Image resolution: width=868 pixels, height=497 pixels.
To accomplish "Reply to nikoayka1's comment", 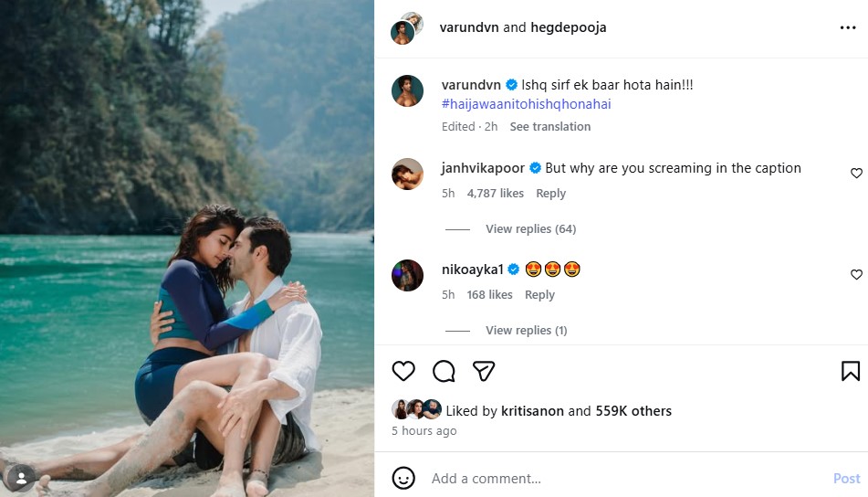I will coord(539,294).
